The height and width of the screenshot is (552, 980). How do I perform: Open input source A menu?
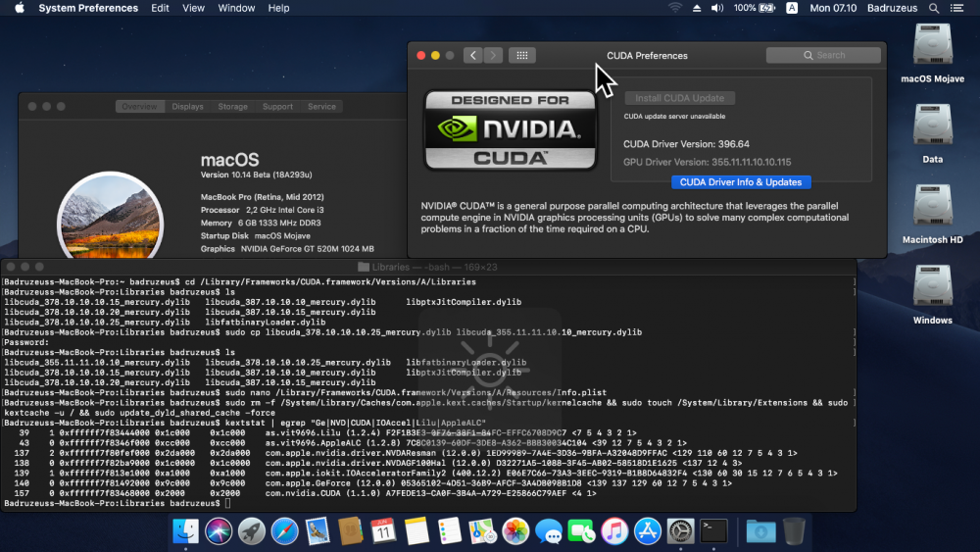pos(792,8)
